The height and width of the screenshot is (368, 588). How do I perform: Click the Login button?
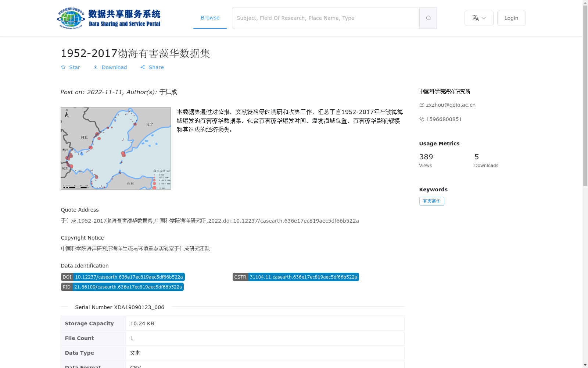click(x=511, y=18)
